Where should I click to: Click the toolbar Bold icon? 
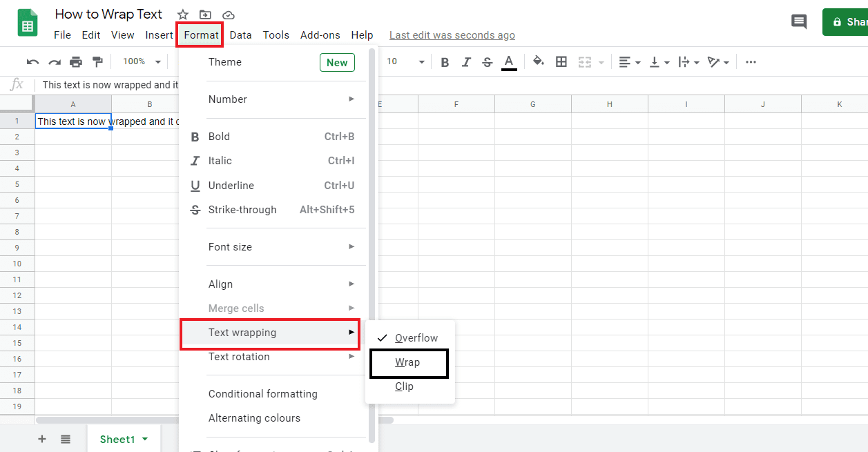pos(445,62)
